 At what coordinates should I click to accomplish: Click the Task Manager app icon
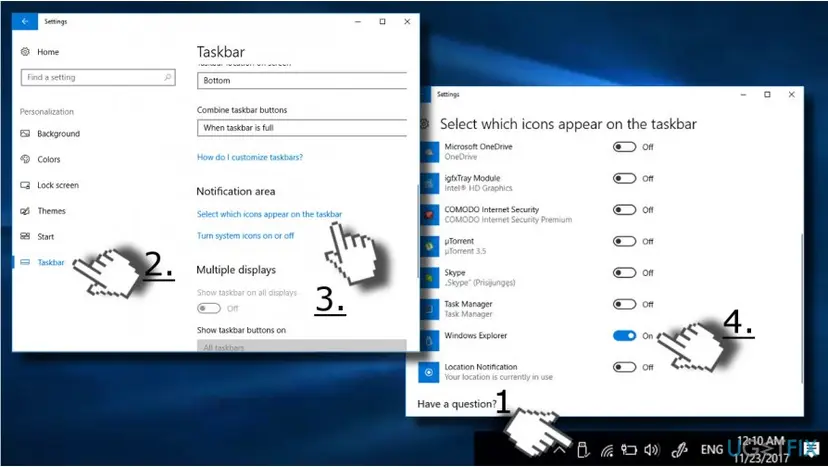429,309
